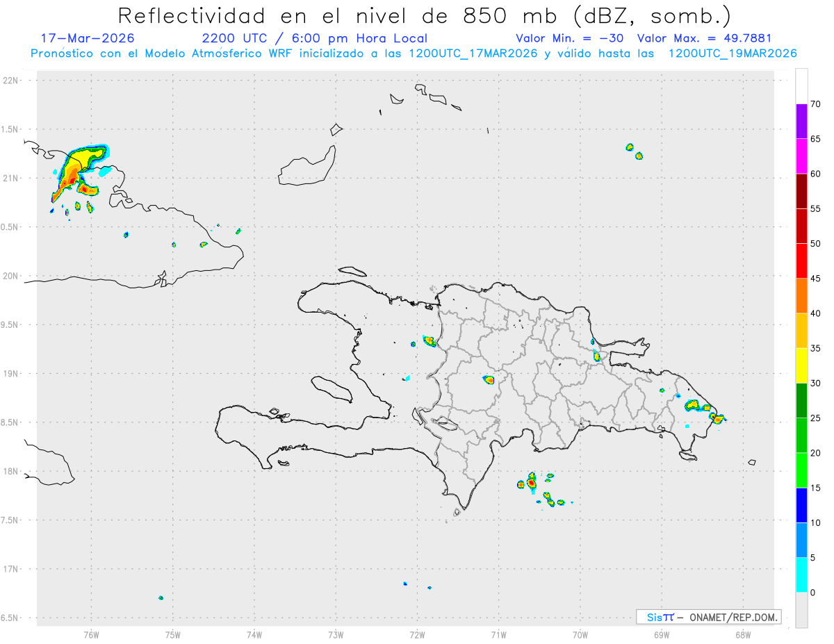Click the 22N latitude axis label
The height and width of the screenshot is (644, 834).
pos(12,81)
